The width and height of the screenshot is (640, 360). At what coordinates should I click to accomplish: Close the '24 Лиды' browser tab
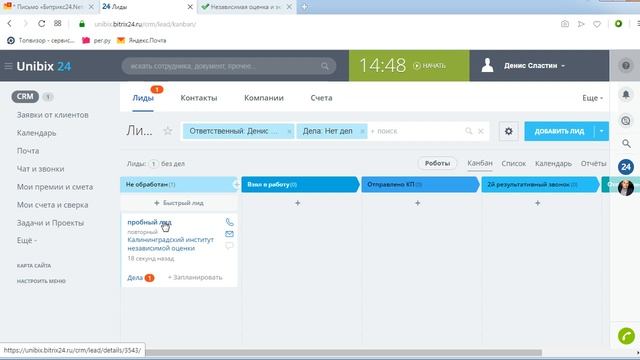[190, 7]
